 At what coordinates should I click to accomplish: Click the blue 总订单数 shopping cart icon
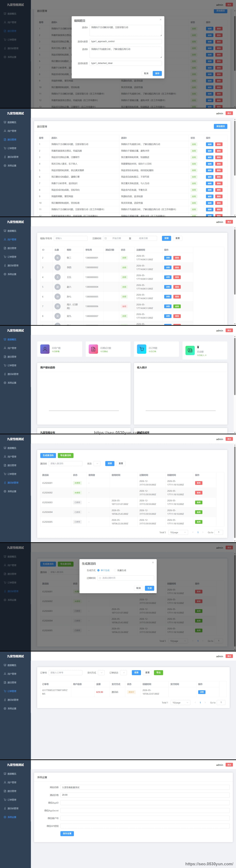point(142,349)
